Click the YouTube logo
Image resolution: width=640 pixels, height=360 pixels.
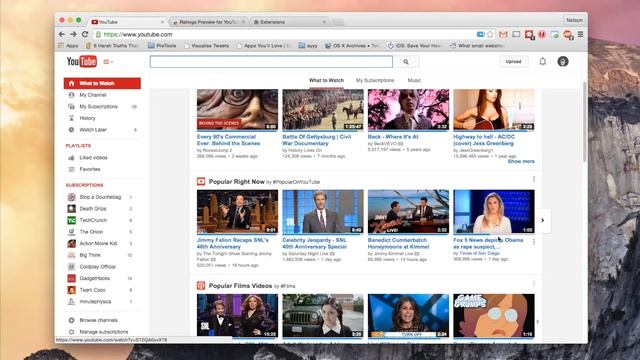click(82, 62)
